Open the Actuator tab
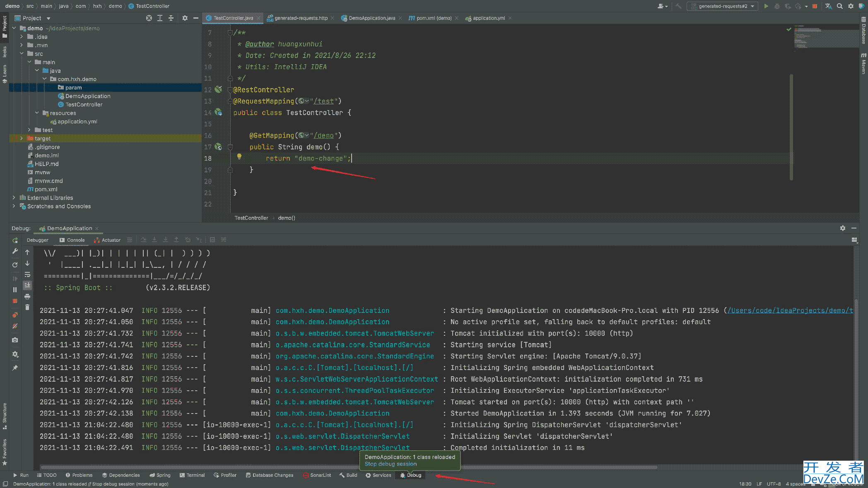The image size is (868, 488). (x=107, y=240)
